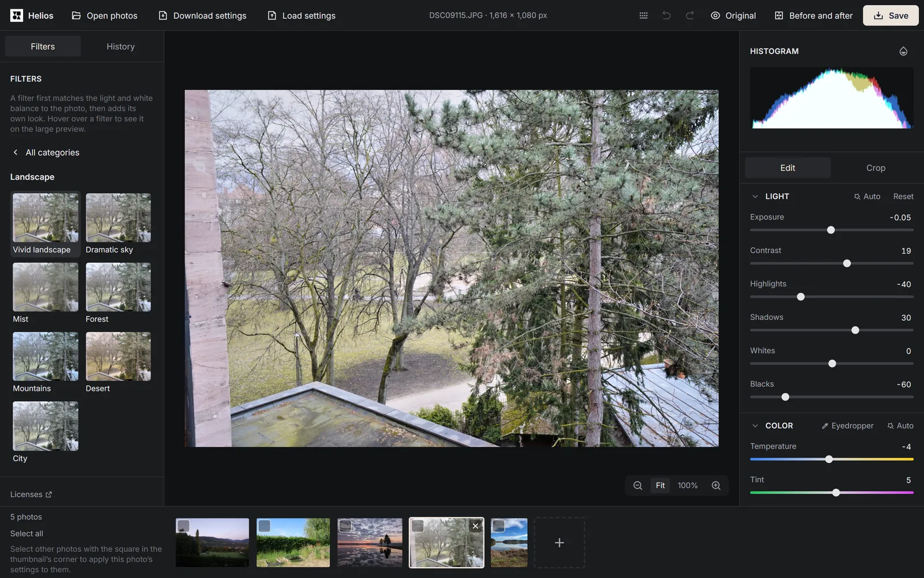Screen dimensions: 924x578
Task: Zoom out of the photo preview
Action: point(638,486)
